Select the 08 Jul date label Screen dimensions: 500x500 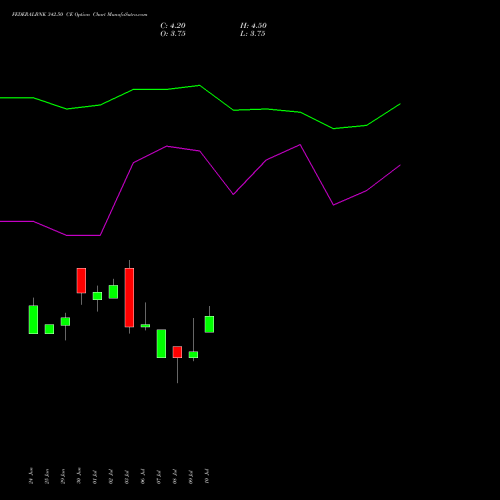coord(175,477)
